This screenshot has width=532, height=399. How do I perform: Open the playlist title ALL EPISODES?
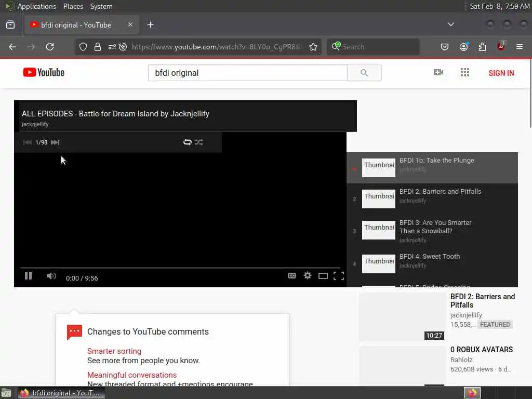click(x=115, y=114)
